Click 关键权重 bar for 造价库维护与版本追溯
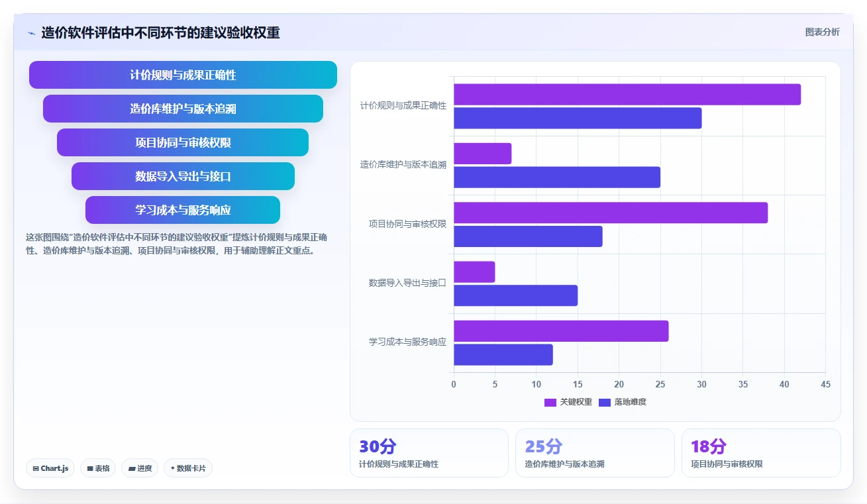This screenshot has width=867, height=504. (x=483, y=154)
